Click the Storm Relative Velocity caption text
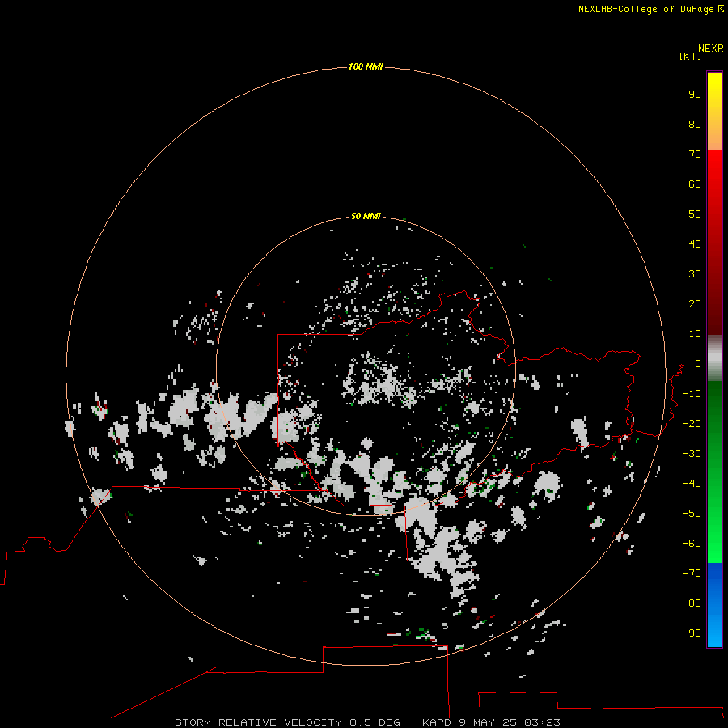Screen dimensions: 728x728 tap(367, 722)
